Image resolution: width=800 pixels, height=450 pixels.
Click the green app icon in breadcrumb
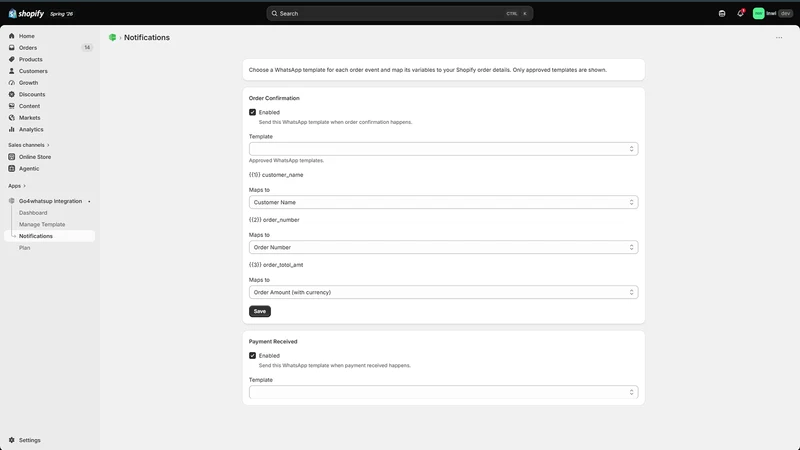[112, 37]
